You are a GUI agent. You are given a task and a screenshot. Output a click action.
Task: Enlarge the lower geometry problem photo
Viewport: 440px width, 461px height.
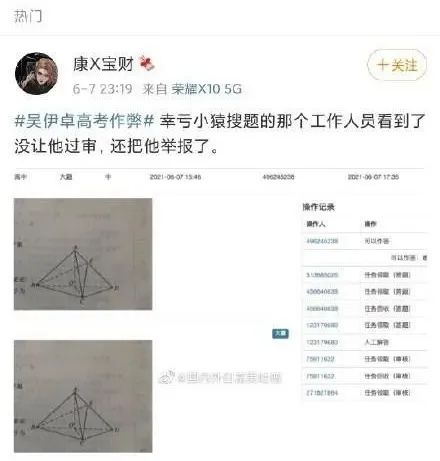click(x=83, y=396)
